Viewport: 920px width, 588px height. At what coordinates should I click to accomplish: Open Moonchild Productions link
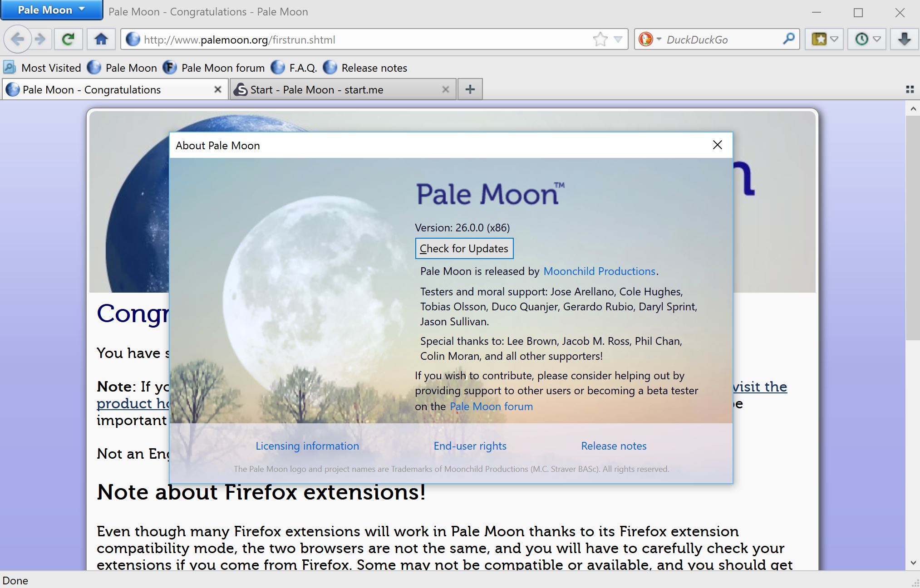click(600, 271)
